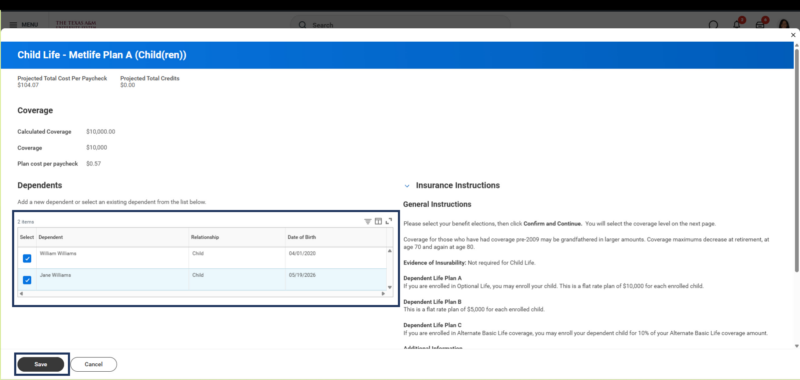This screenshot has width=800, height=380.
Task: Click the column layout toggle icon
Action: 378,221
